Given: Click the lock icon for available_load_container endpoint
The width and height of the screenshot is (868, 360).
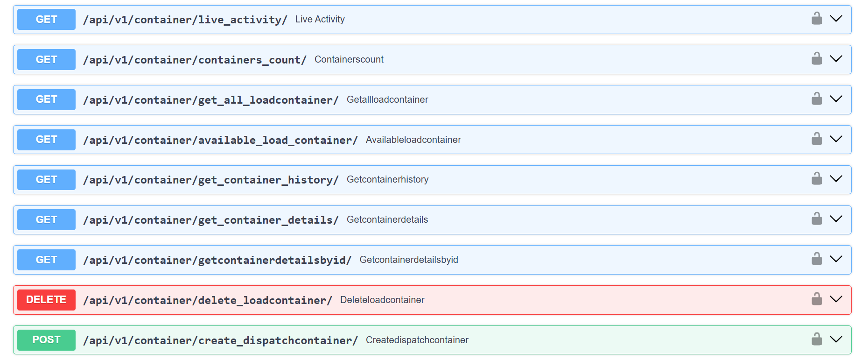Looking at the screenshot, I should click(x=817, y=139).
